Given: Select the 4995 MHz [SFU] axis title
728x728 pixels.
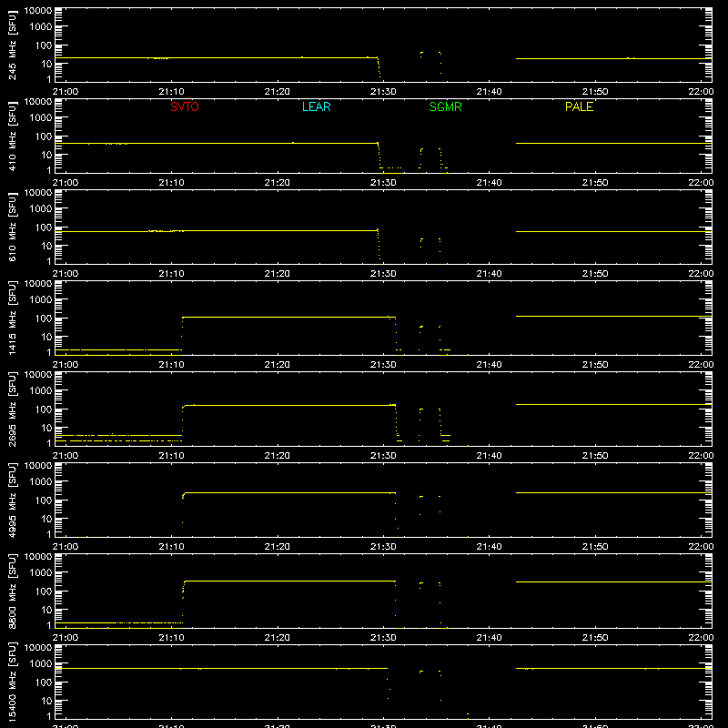Looking at the screenshot, I should click(13, 500).
